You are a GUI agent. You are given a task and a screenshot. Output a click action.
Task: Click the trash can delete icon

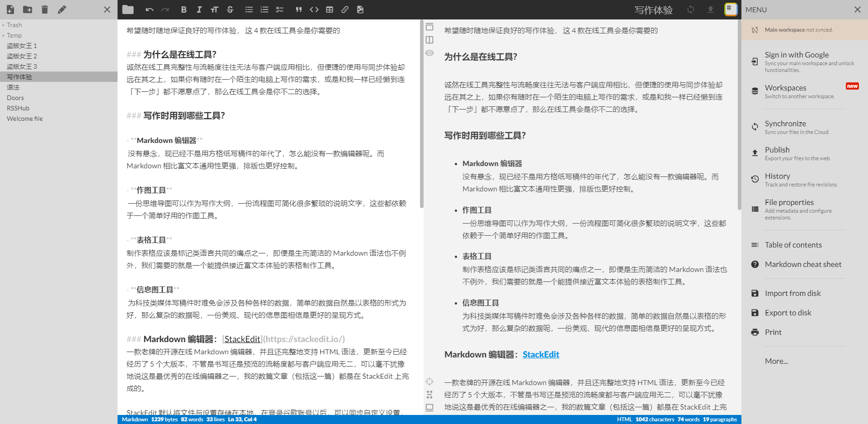point(44,10)
